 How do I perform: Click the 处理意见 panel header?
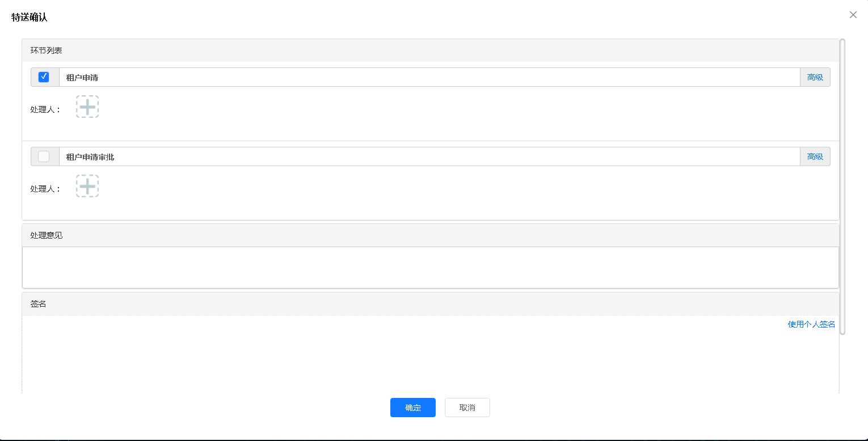(430, 235)
